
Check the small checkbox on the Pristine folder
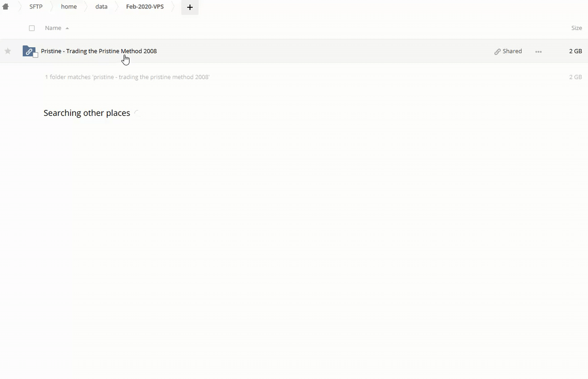tap(36, 55)
